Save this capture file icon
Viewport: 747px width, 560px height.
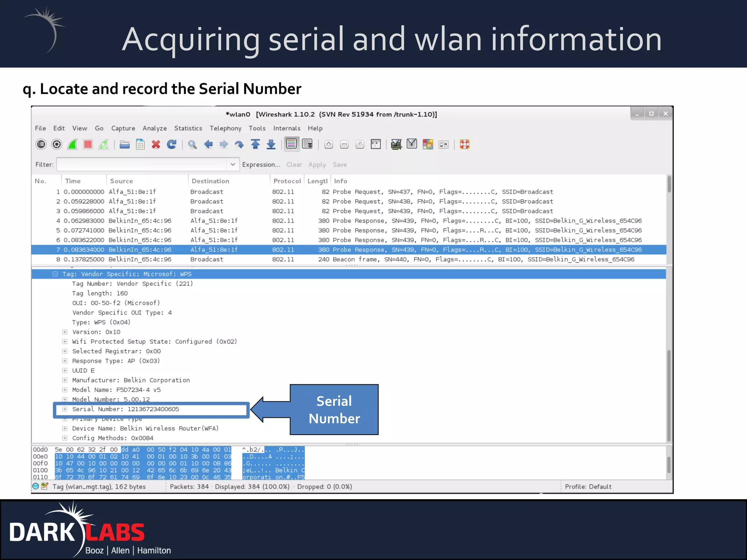click(x=140, y=144)
